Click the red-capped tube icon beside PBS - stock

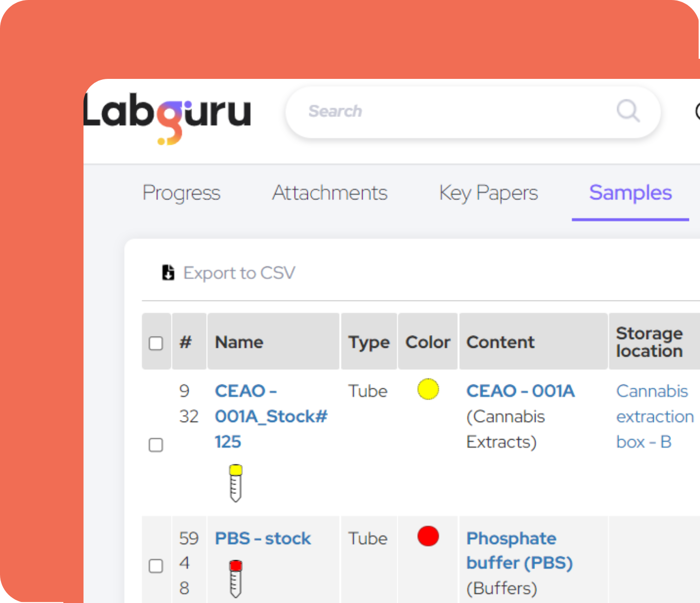235,578
